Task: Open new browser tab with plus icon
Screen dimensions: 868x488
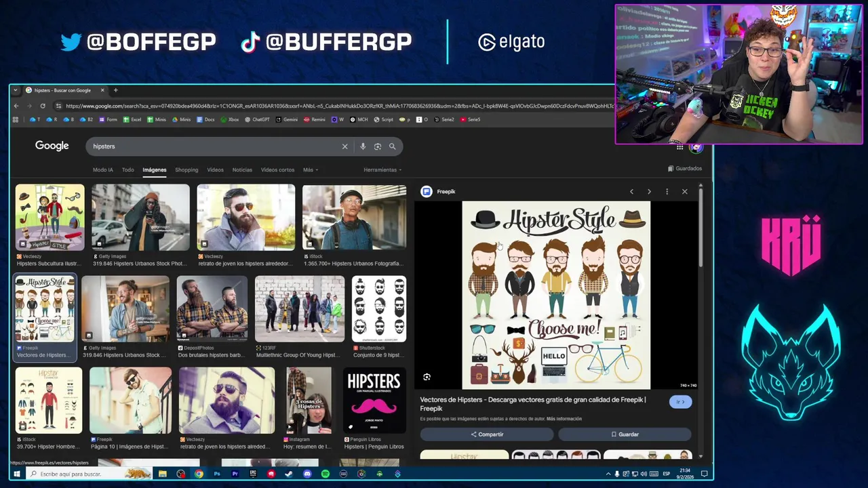Action: pos(115,90)
